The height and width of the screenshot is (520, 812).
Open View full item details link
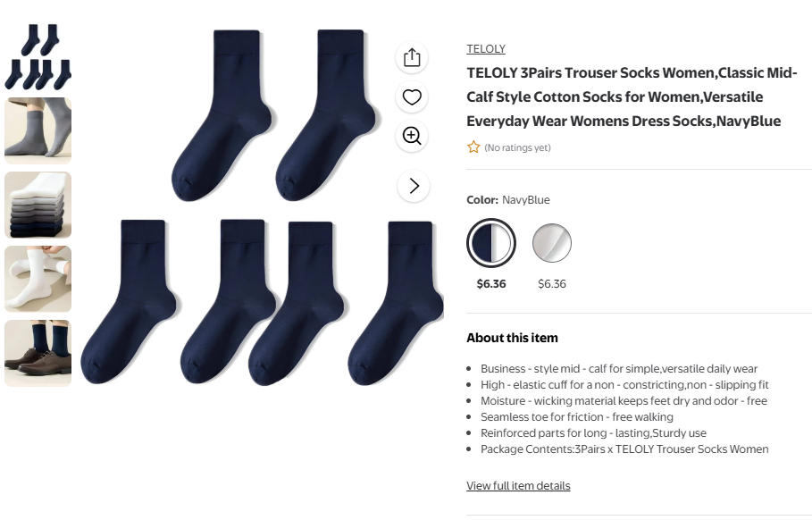pos(518,486)
